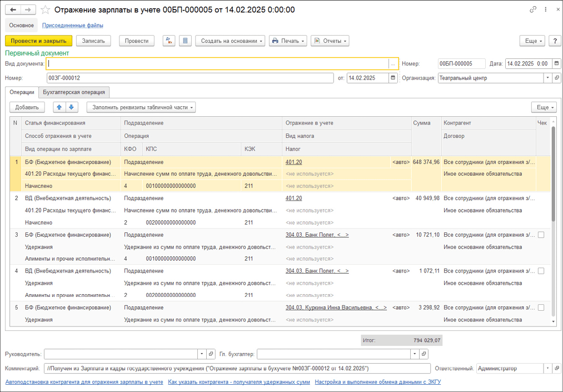Click the Провести и закрыть button
Screen dimensions: 563x392
[38, 41]
